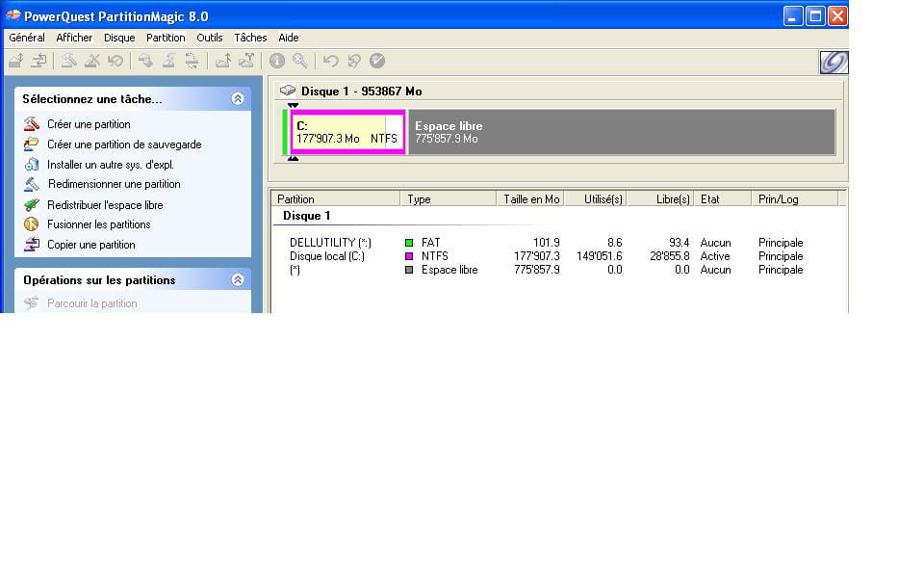The width and height of the screenshot is (924, 578).
Task: Click the Type column header
Action: point(448,198)
